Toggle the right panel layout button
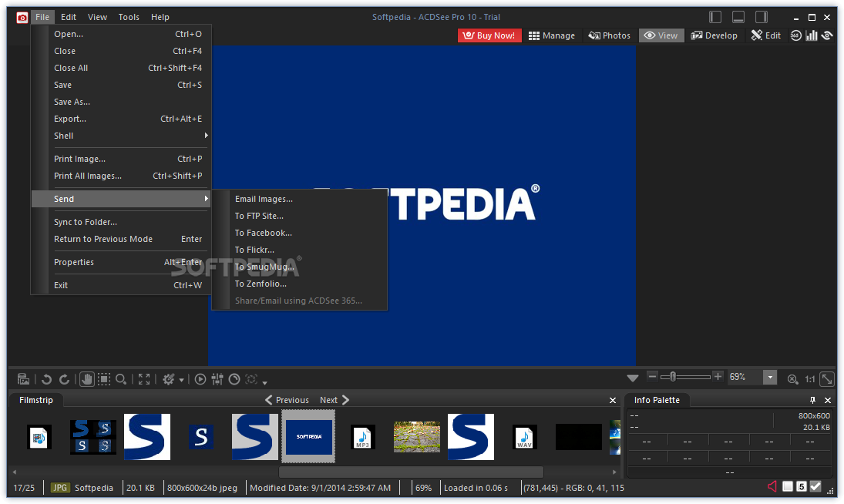Viewport: 844px width, 504px height. point(762,17)
